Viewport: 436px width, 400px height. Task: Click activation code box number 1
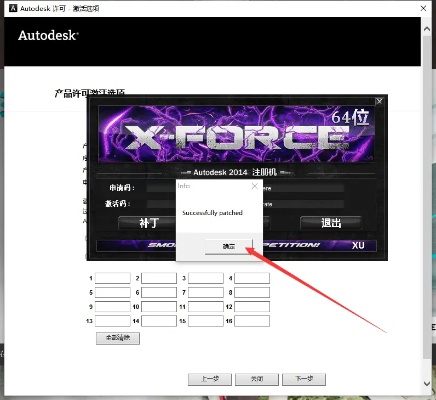pos(113,278)
